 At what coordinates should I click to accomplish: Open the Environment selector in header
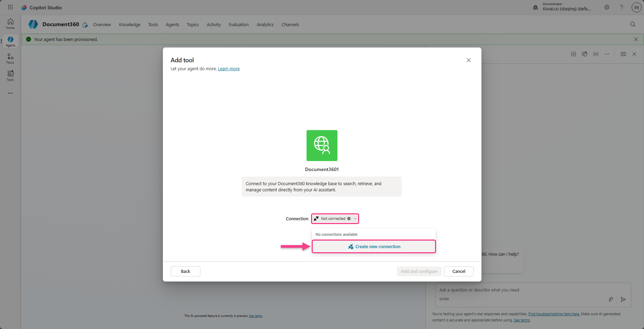pos(564,7)
